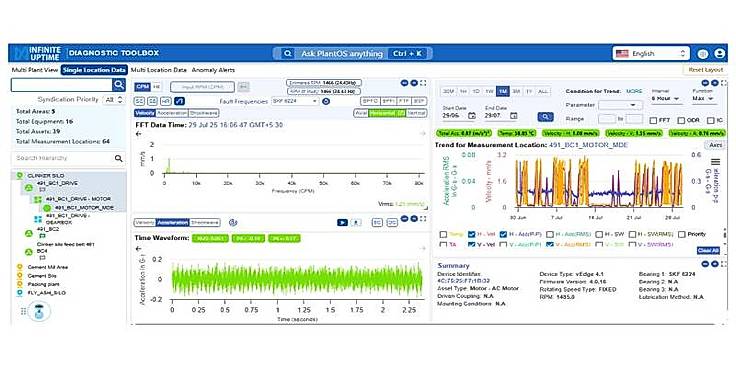Open the user profile icon
Image resolution: width=736 pixels, height=368 pixels.
719,54
